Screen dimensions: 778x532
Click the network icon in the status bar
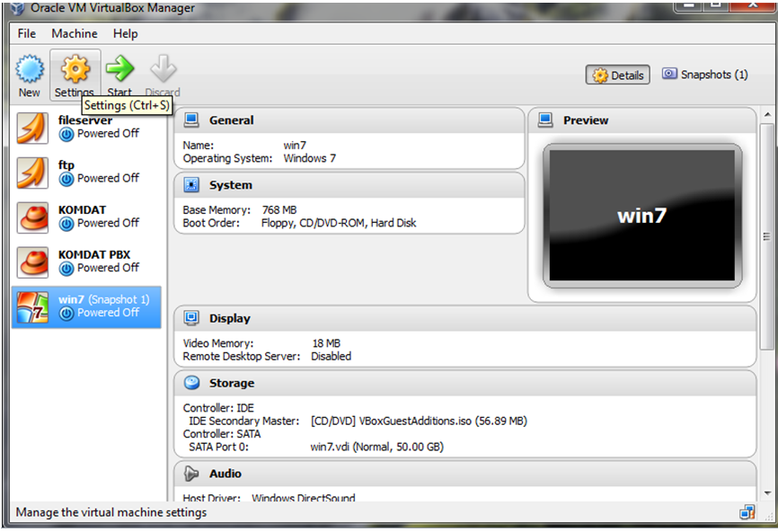click(x=747, y=511)
